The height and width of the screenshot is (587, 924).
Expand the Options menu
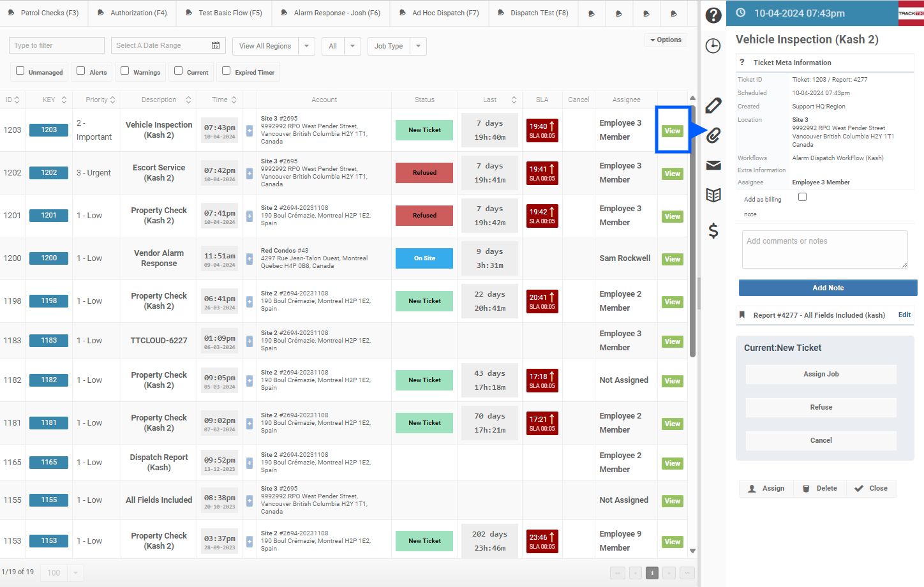point(666,40)
